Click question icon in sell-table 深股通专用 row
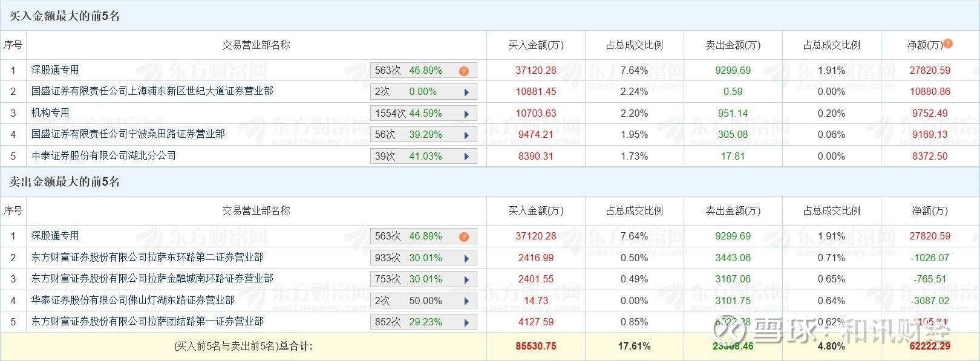The width and height of the screenshot is (980, 361). point(464,236)
